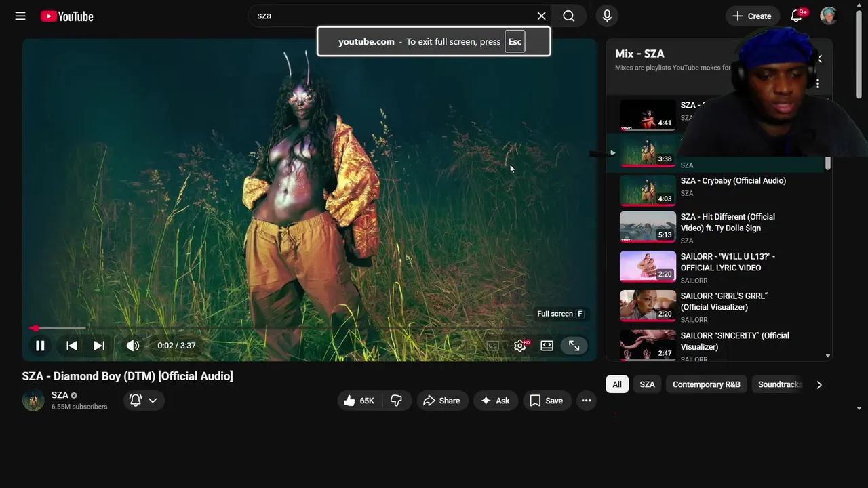Click the Mix - SZA heading
This screenshot has width=868, height=488.
pos(639,54)
